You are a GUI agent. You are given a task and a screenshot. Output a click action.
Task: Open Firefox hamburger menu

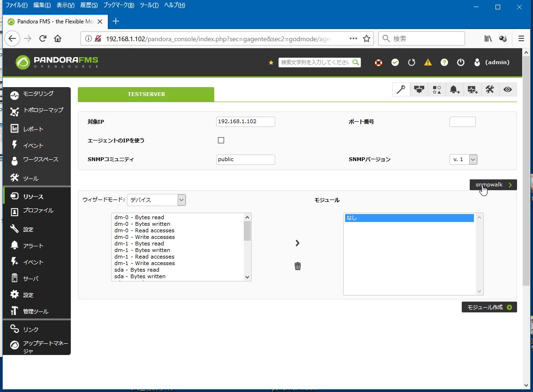coord(521,39)
